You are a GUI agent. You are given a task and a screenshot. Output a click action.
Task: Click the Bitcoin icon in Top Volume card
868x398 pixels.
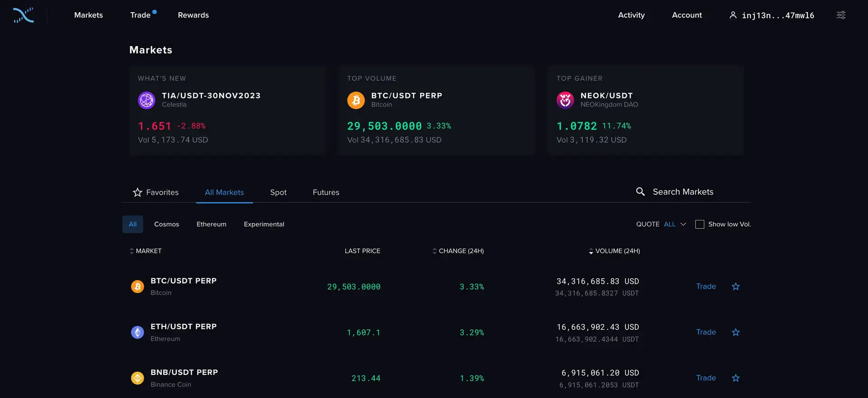(x=356, y=100)
